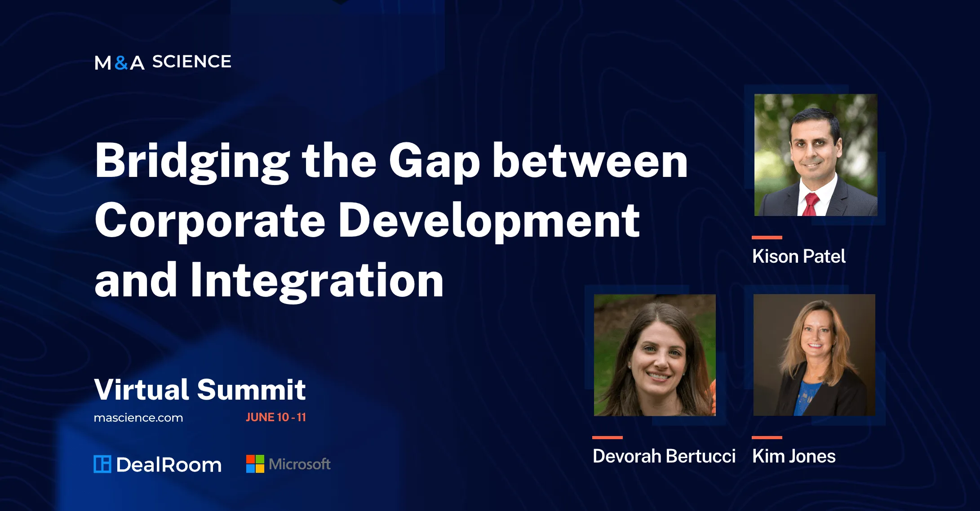Viewport: 980px width, 511px height.
Task: Open Devorah Bertucci's headshot photo
Action: click(x=655, y=355)
